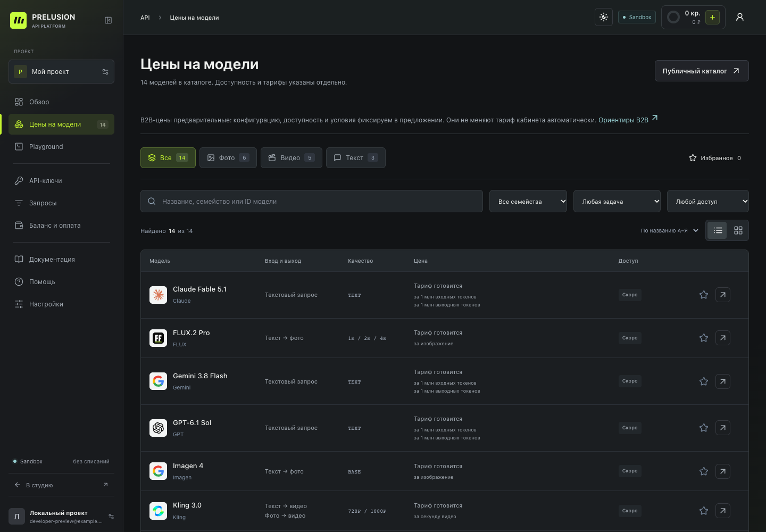Switch to list view layout
This screenshot has width=766, height=532.
pos(718,230)
